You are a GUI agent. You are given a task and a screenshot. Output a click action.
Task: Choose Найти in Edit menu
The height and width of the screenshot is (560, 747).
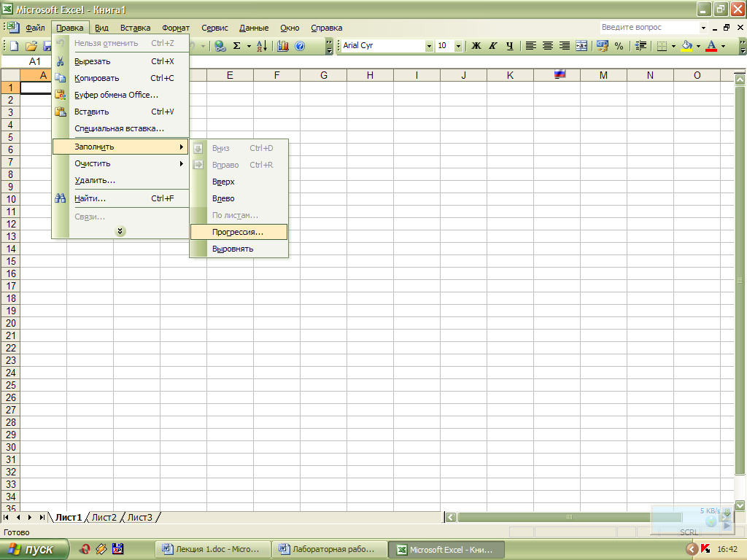(x=120, y=198)
